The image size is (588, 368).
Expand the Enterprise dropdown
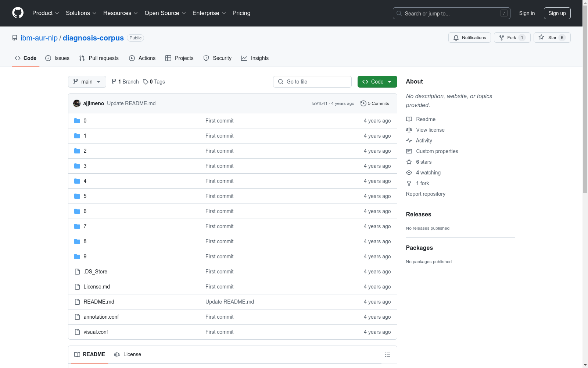coord(209,13)
